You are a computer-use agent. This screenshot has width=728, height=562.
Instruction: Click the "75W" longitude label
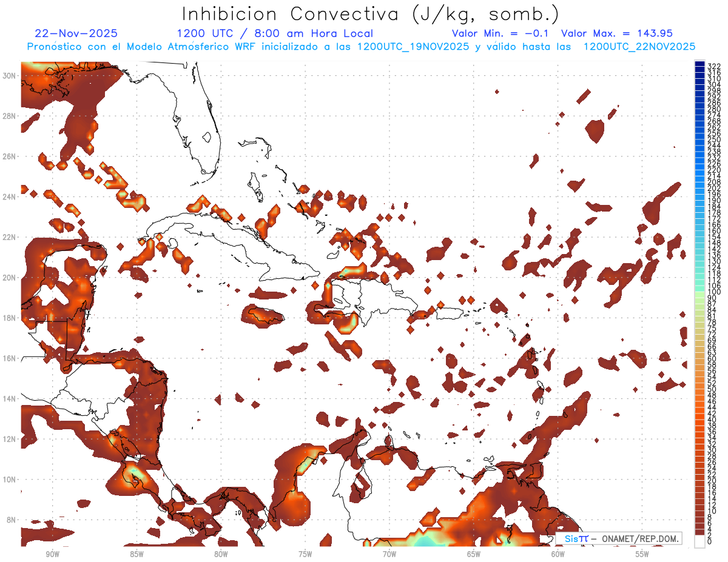click(305, 554)
